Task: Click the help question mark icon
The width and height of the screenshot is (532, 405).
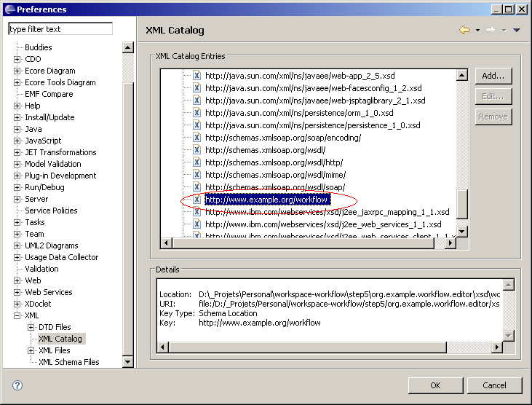Action: [17, 385]
